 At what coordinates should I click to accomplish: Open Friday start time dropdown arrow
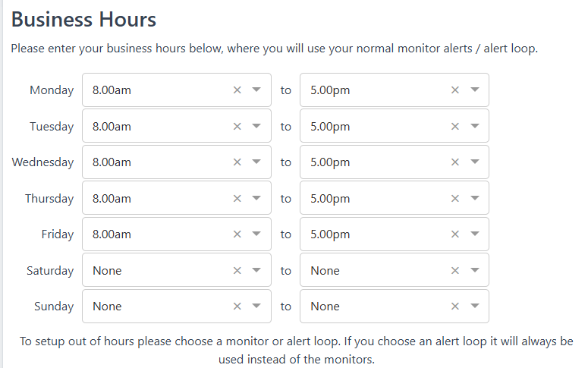256,234
